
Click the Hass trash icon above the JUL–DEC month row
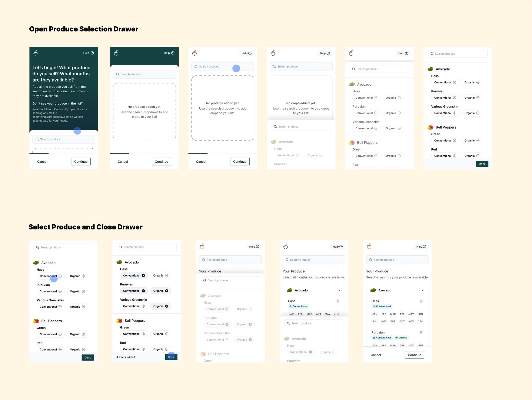pyautogui.click(x=421, y=301)
